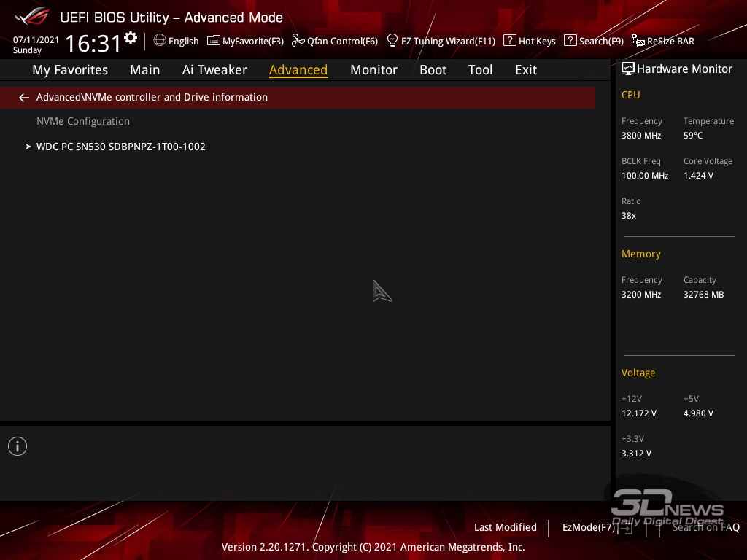Click the Hardware Monitor title

[x=684, y=69]
